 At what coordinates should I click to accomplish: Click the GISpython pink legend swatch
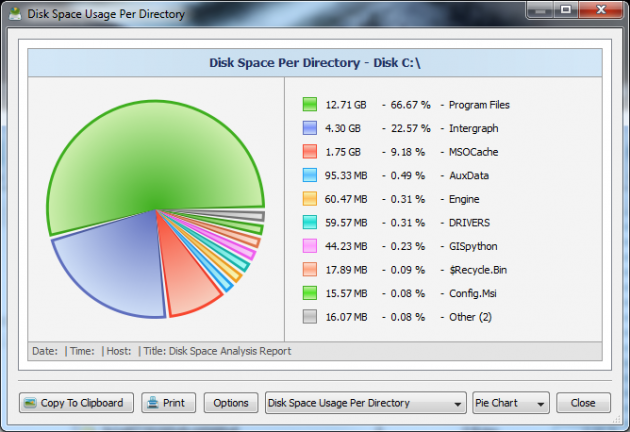310,246
